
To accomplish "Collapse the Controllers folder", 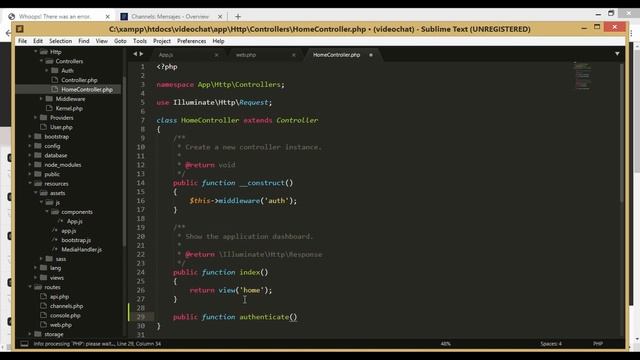I will click(x=41, y=61).
